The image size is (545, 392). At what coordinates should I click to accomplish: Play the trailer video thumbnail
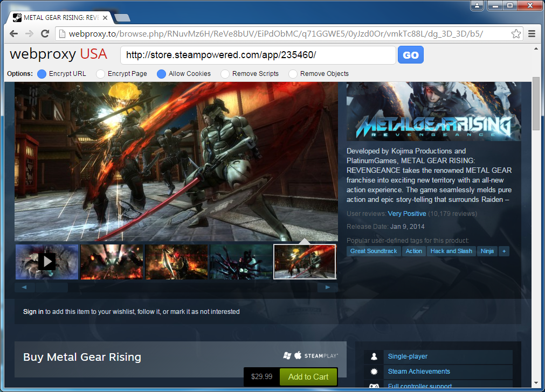(x=47, y=262)
